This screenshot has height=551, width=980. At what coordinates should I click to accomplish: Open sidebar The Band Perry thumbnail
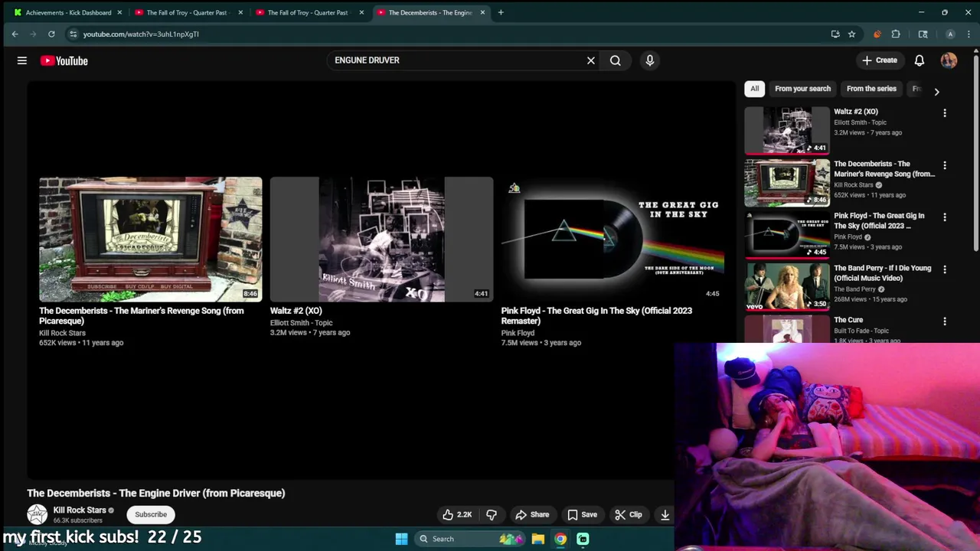787,286
